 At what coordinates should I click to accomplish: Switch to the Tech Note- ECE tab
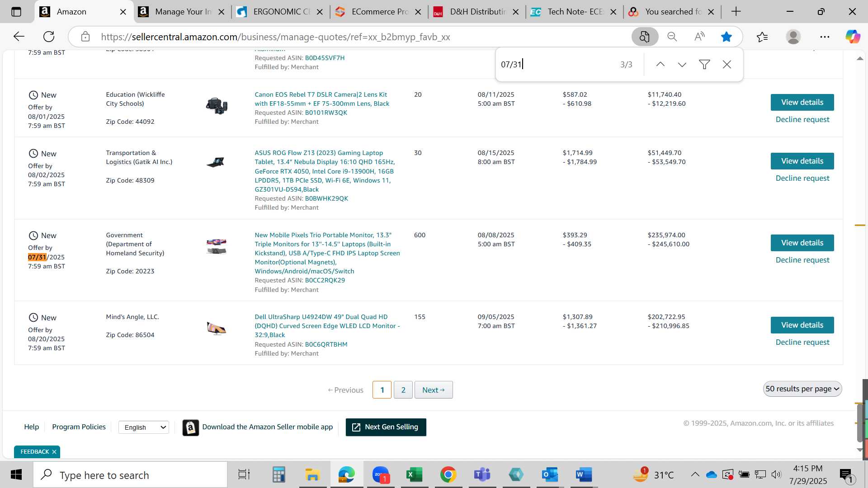coord(574,12)
